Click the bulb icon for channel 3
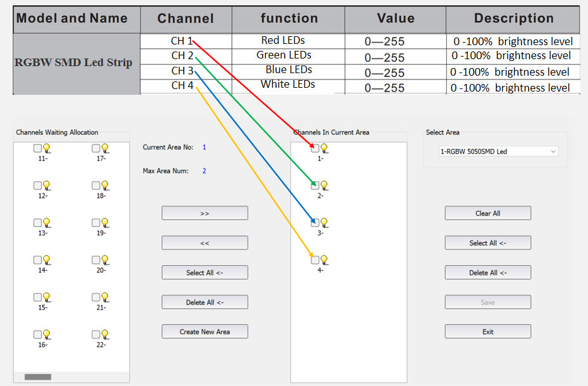 [x=324, y=223]
